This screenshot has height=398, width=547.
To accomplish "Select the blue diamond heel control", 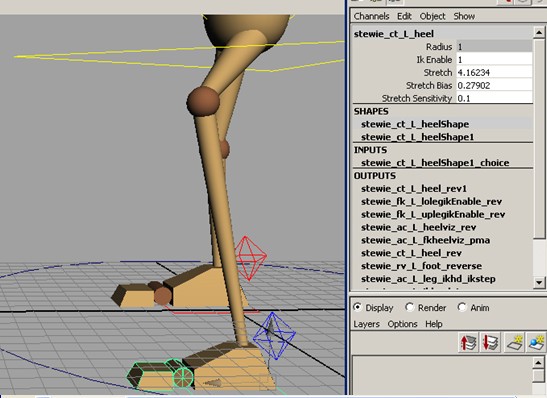I will pyautogui.click(x=275, y=336).
